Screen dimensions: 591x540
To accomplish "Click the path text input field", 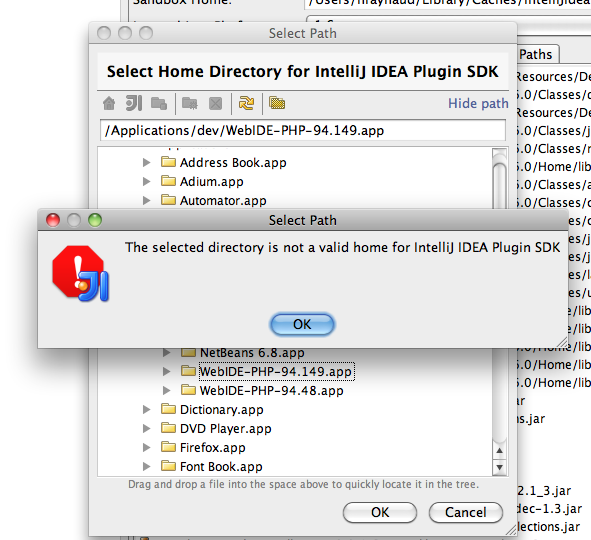I will 303,130.
